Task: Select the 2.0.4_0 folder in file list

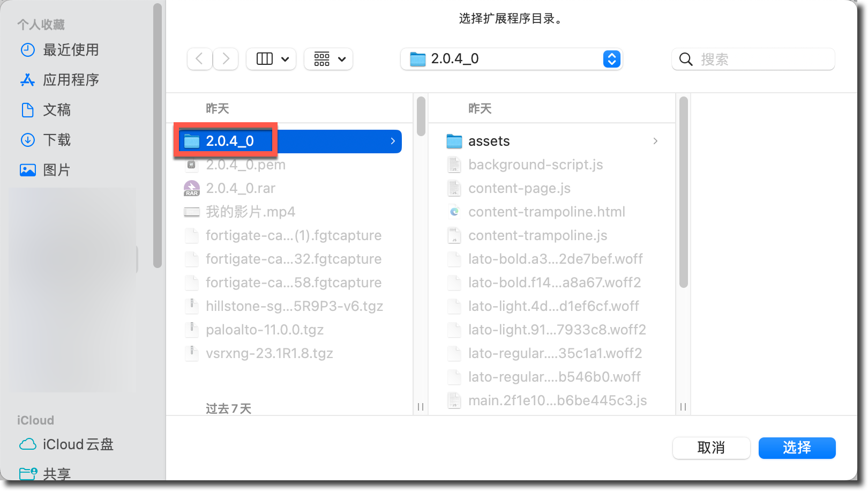Action: (x=230, y=141)
